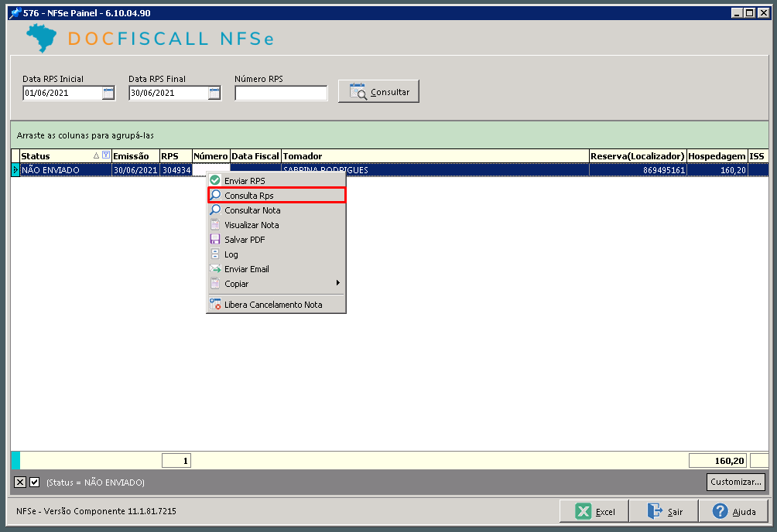Click the Status = NÃO ENVIADO filter text

95,482
